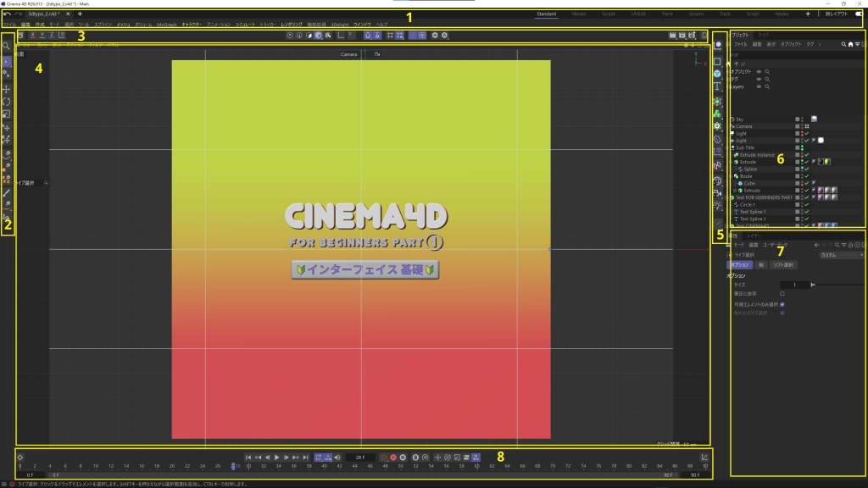Click the Record Active Objects icon
The height and width of the screenshot is (488, 868).
coord(384,457)
